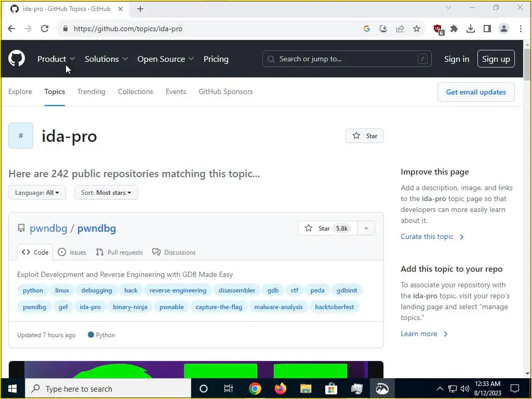Click the hash topic icon beside ida-pro
The height and width of the screenshot is (399, 532).
click(21, 136)
